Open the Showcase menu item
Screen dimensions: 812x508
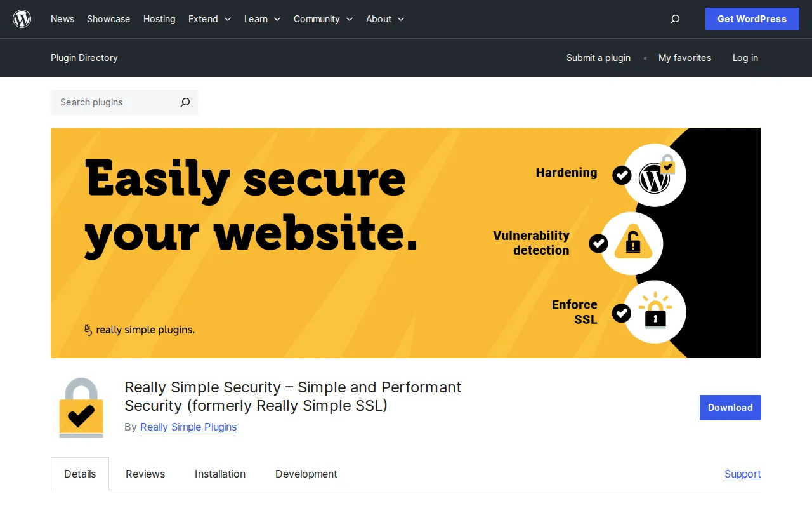(108, 19)
